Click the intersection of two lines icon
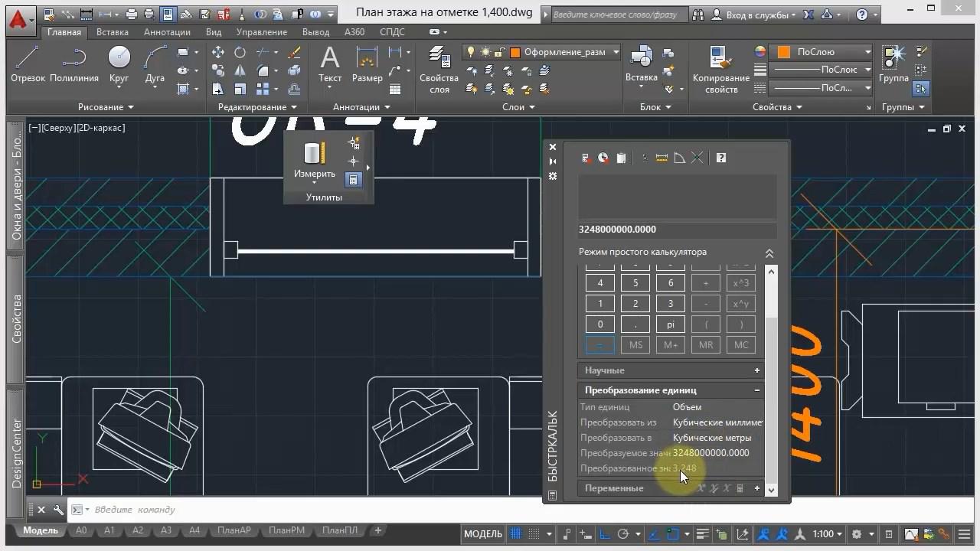The image size is (980, 551). 697,158
